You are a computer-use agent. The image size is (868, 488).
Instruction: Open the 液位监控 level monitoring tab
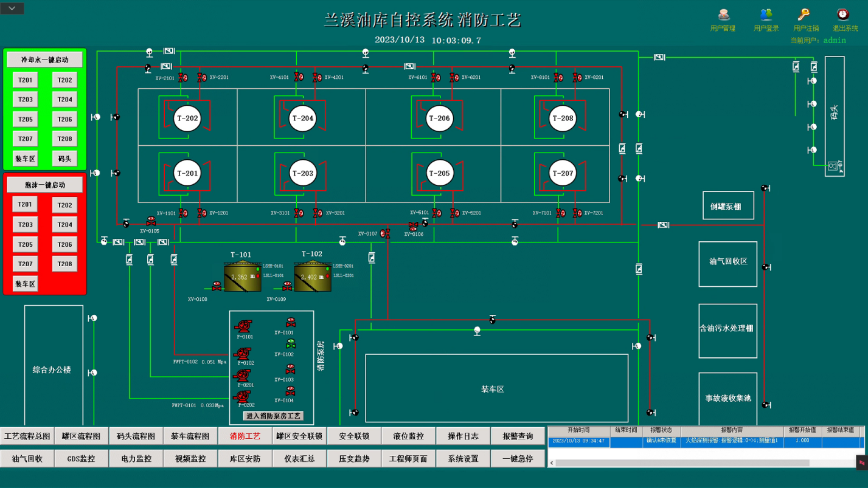point(408,436)
